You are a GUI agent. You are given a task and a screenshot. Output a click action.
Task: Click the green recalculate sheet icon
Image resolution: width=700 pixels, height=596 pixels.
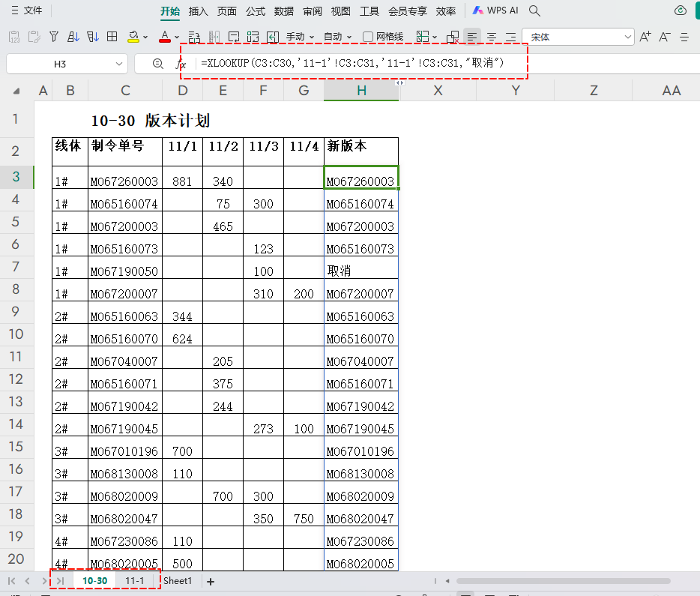253,37
